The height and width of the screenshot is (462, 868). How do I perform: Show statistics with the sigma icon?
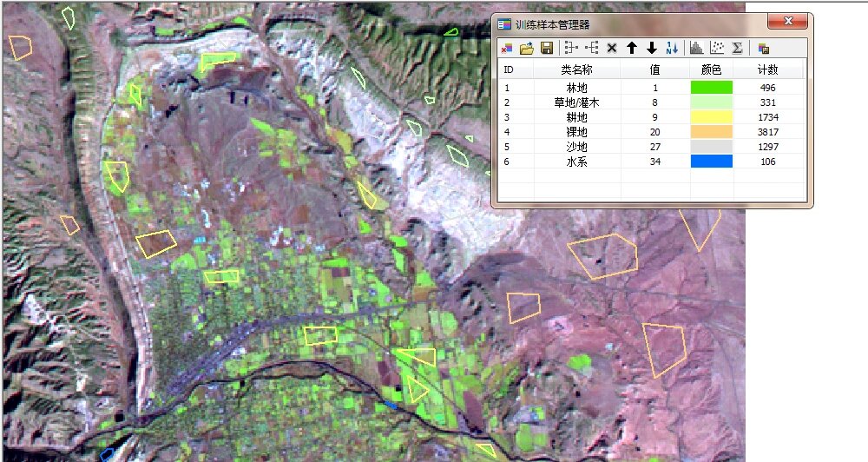click(x=737, y=48)
